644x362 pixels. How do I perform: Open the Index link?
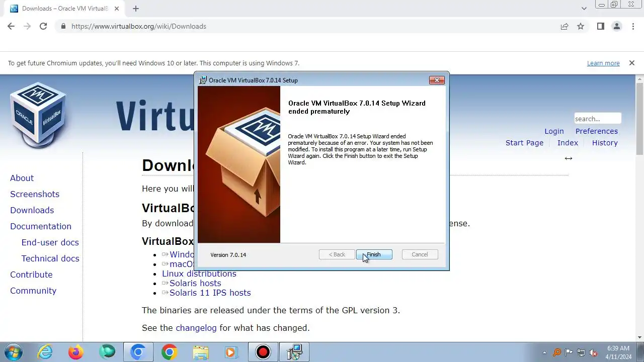pos(568,143)
